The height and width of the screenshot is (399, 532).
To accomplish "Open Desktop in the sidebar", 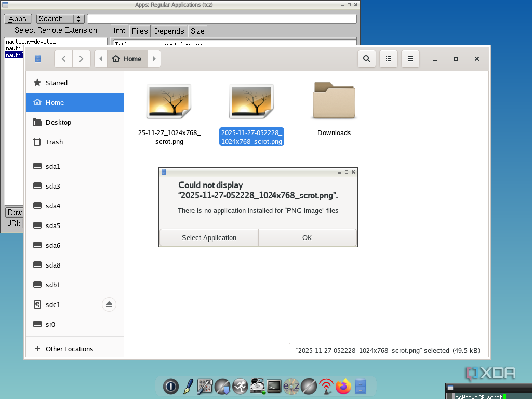I will click(x=75, y=122).
